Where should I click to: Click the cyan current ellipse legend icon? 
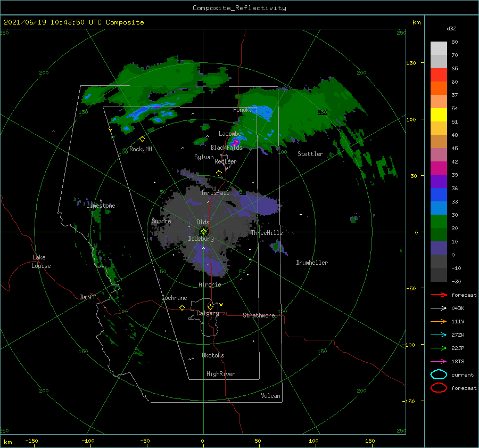[x=439, y=374]
